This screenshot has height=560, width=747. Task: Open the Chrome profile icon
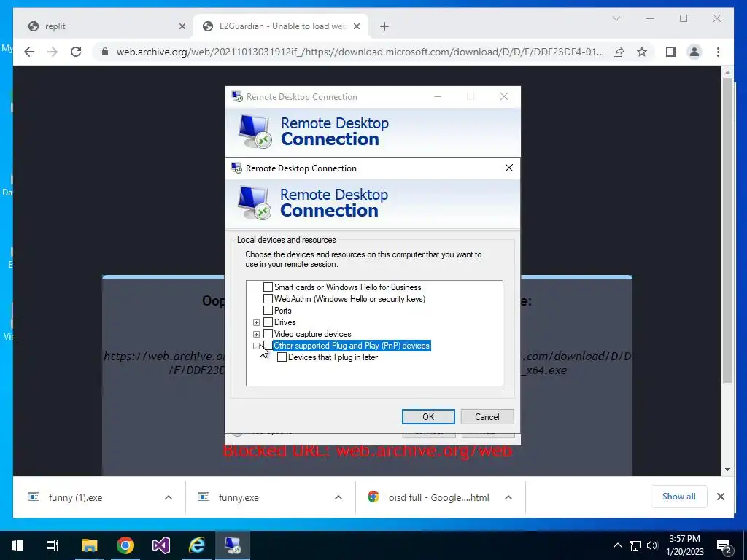[694, 52]
